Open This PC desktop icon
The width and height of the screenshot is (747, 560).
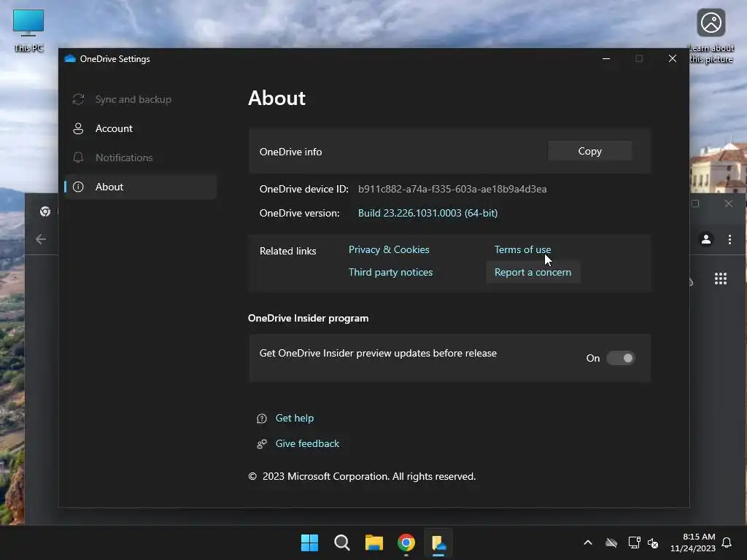28,31
